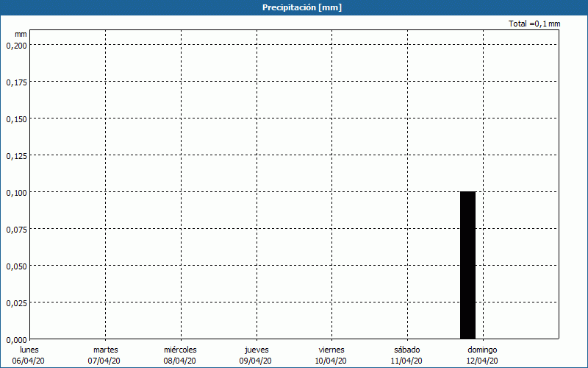
Task: Click the domingo day label
Action: tap(482, 350)
